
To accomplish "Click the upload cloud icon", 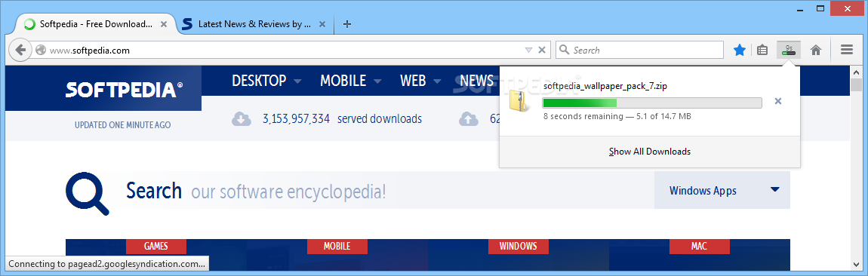I will (x=469, y=119).
